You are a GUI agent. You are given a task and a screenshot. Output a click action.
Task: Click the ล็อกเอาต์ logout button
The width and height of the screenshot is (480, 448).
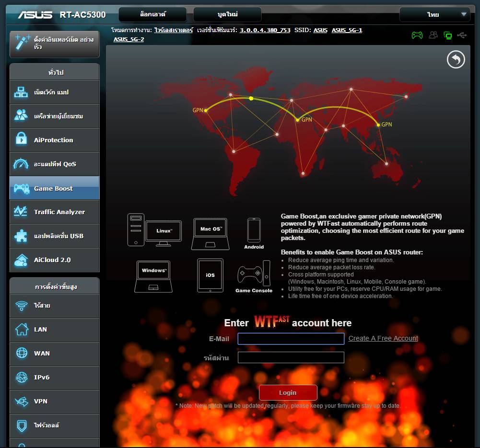coord(153,14)
